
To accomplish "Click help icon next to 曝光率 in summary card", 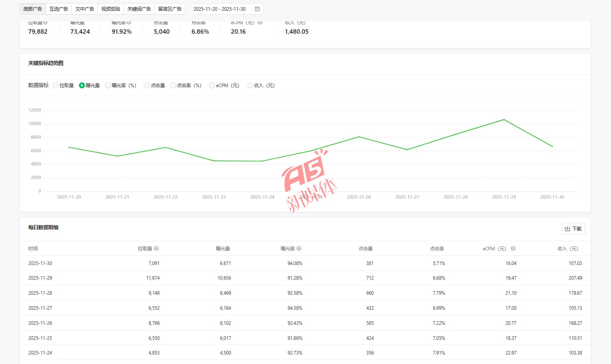I will pyautogui.click(x=129, y=23).
